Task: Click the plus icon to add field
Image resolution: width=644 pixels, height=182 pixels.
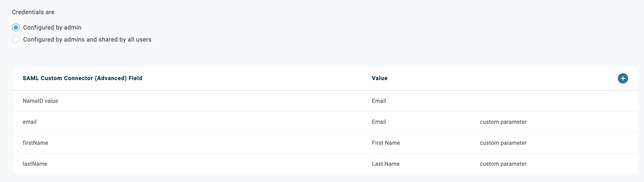Action: [623, 78]
